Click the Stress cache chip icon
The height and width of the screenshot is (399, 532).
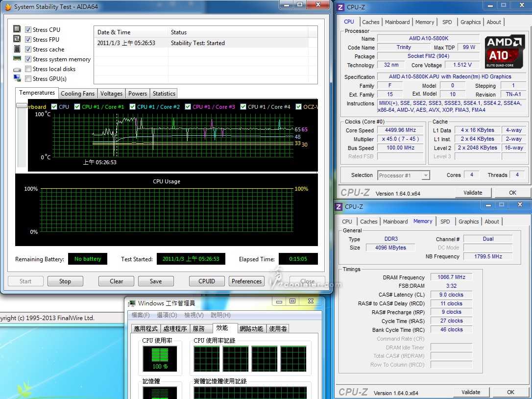tap(17, 49)
